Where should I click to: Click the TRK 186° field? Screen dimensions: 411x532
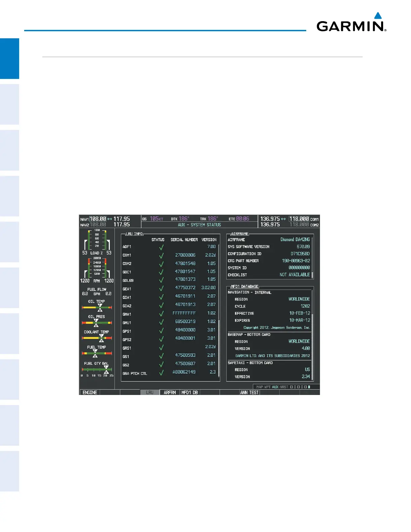point(209,219)
